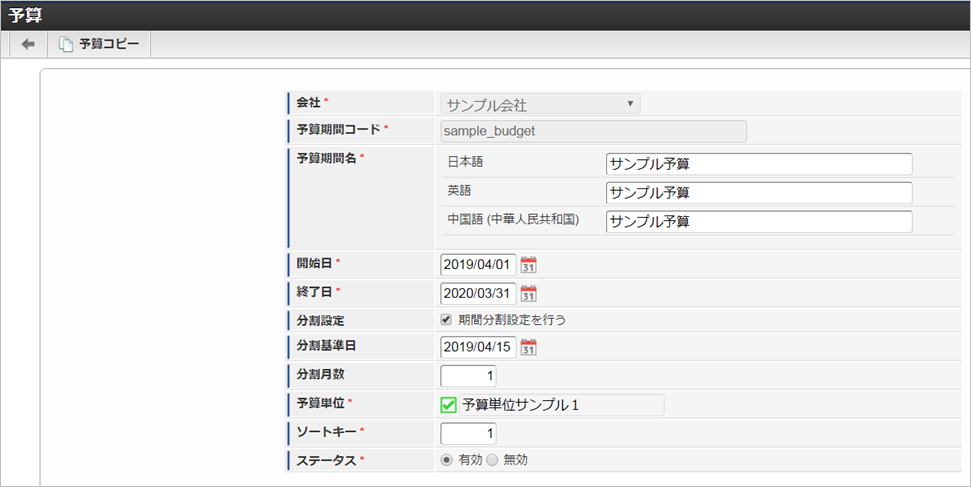Open the 会社 dropdown showing サンプル会社
The height and width of the screenshot is (487, 971).
point(540,104)
